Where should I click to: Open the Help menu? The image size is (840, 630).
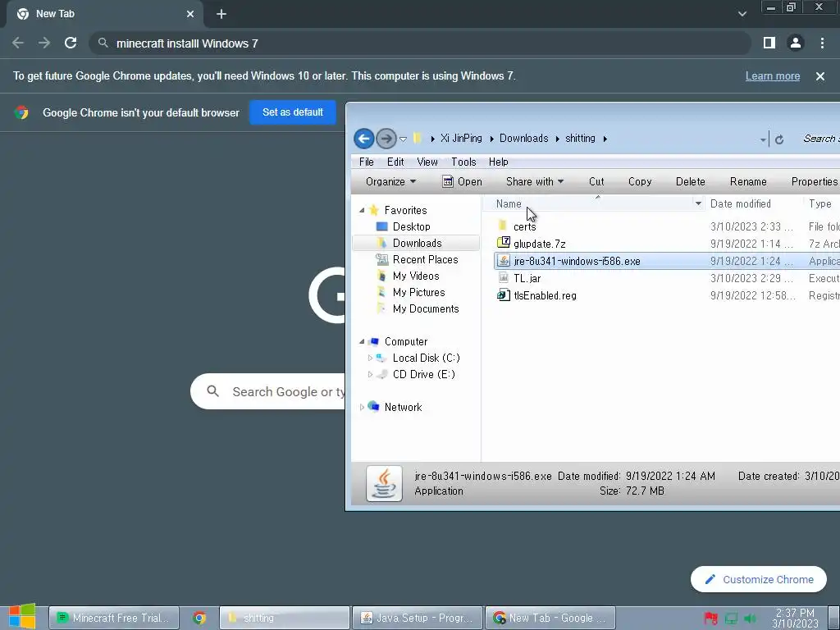498,162
